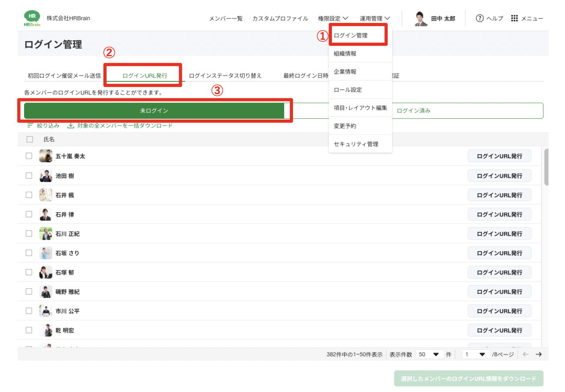Screen dimensions: 565x392
Task: Open the help question mark icon
Action: (479, 18)
